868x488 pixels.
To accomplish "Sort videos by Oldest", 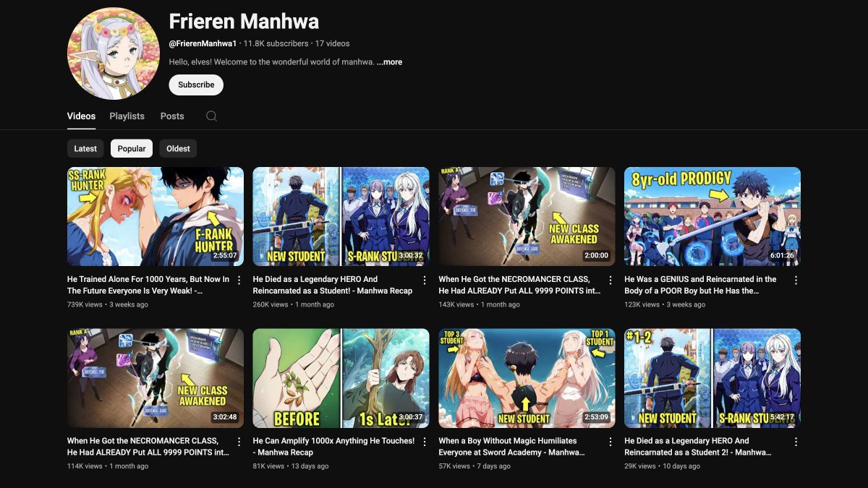I will (x=178, y=148).
